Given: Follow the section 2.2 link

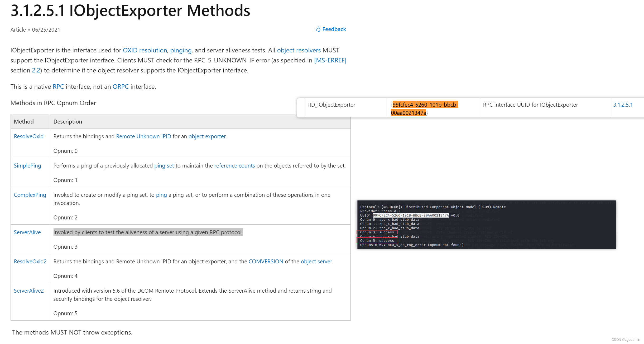Looking at the screenshot, I should [36, 70].
